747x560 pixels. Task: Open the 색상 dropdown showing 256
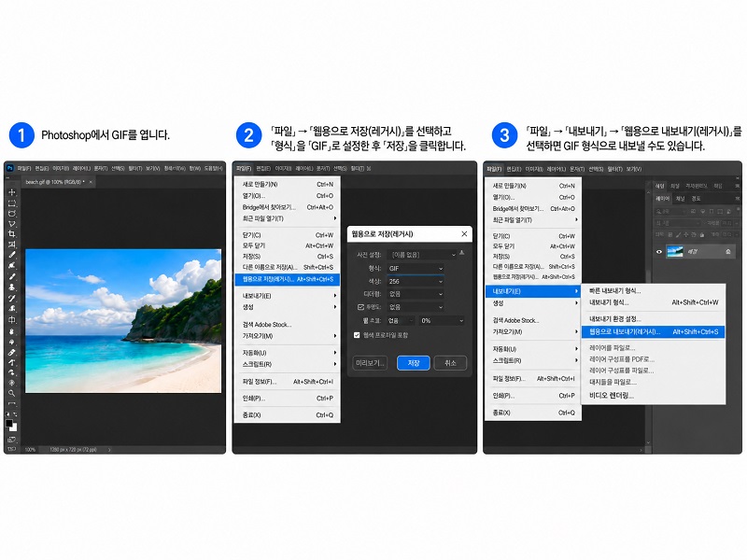(x=416, y=282)
